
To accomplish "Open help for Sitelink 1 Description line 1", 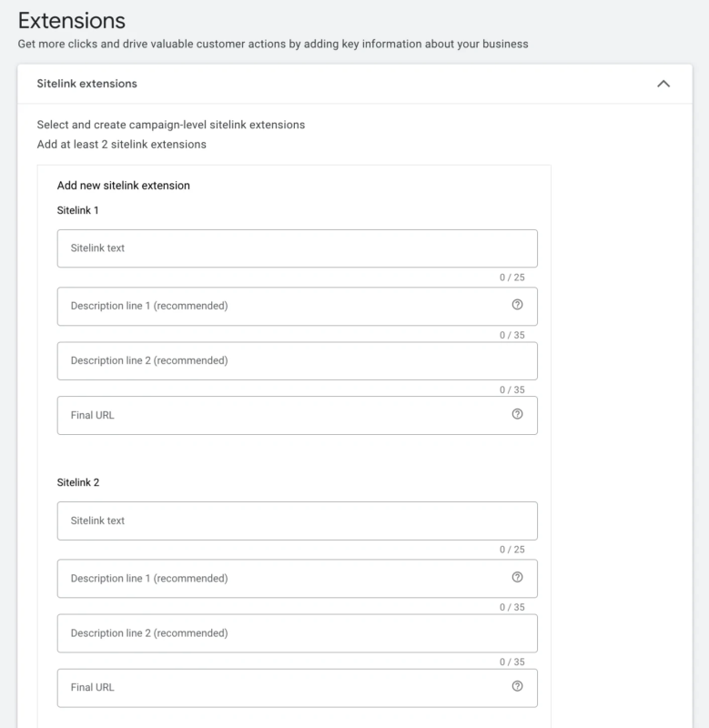I will click(x=517, y=305).
